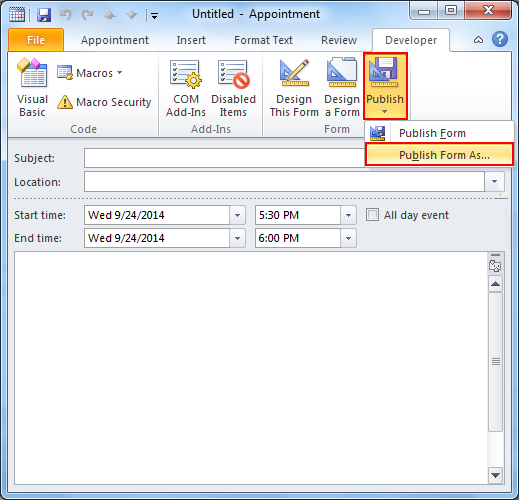Click Design This Form
519x500 pixels.
pos(294,88)
